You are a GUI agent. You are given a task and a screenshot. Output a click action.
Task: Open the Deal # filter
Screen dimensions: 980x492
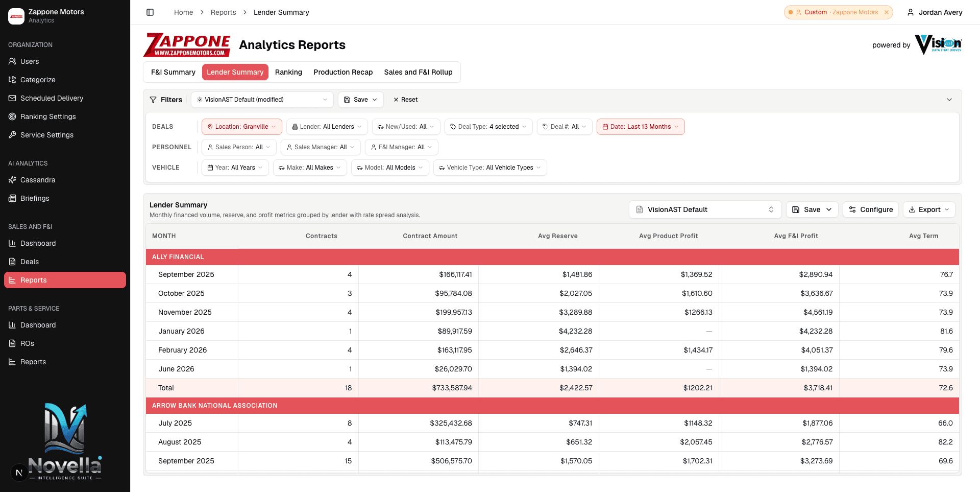click(565, 127)
